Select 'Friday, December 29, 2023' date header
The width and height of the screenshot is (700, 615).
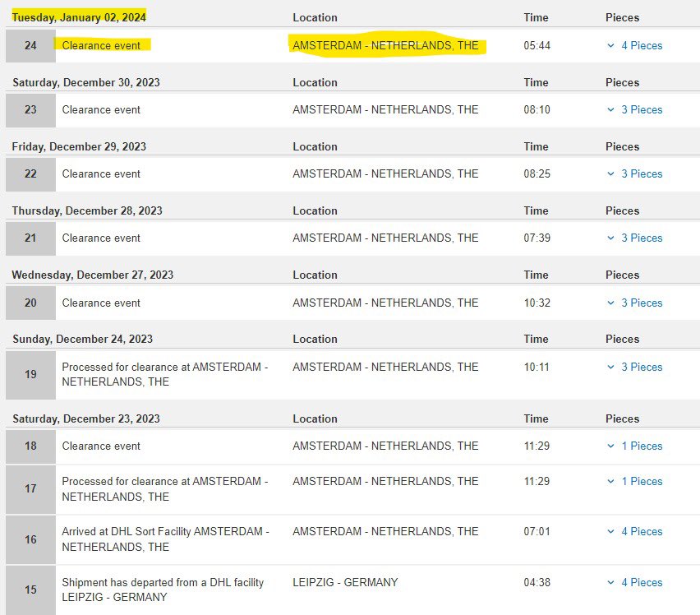[x=79, y=147]
